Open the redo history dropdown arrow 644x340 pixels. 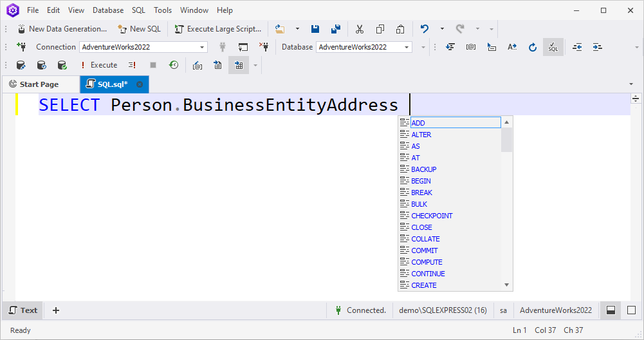[477, 29]
